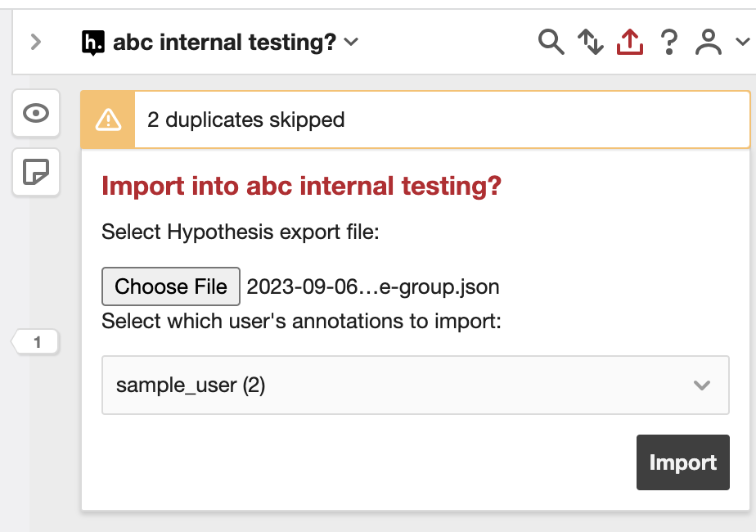Search annotations with the magnifier icon
Screen dimensions: 756x532
pyautogui.click(x=551, y=42)
